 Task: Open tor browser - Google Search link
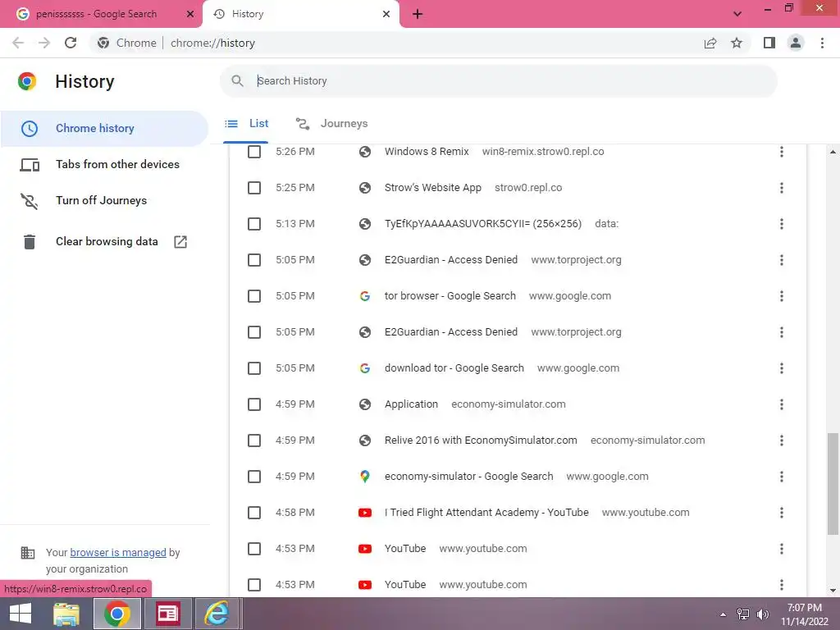point(450,296)
